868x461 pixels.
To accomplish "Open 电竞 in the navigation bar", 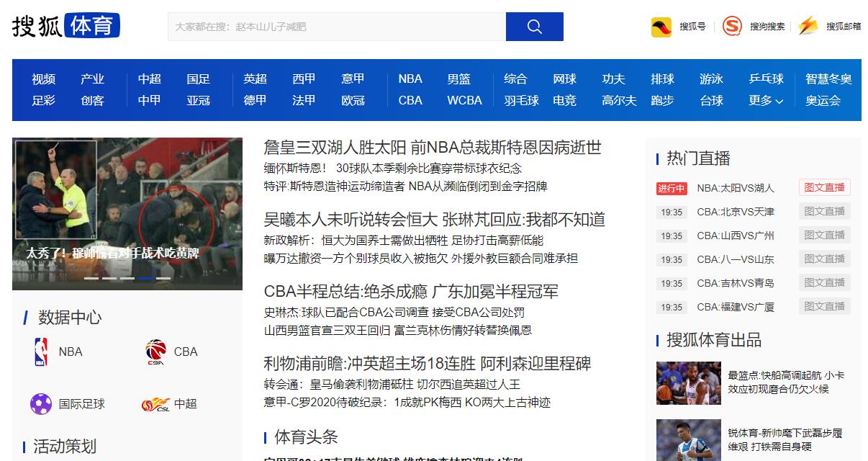I will click(x=565, y=101).
